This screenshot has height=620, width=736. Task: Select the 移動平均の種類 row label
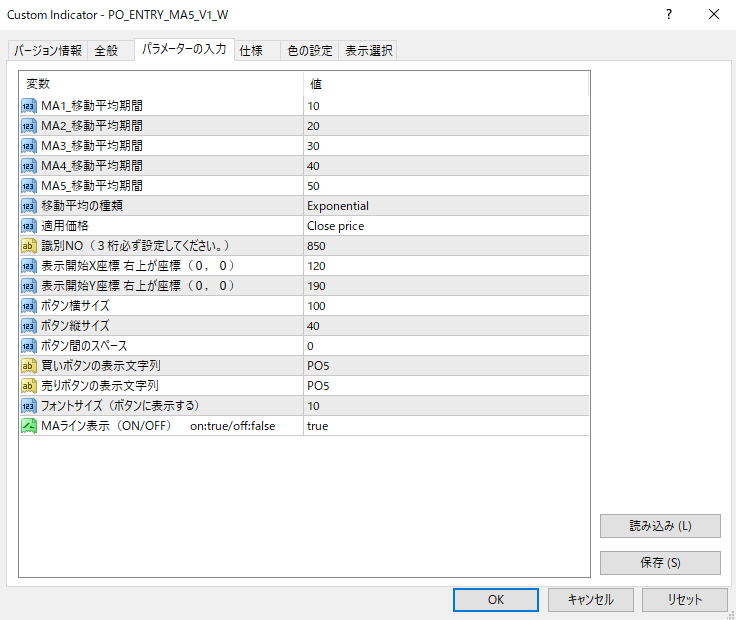tap(82, 206)
